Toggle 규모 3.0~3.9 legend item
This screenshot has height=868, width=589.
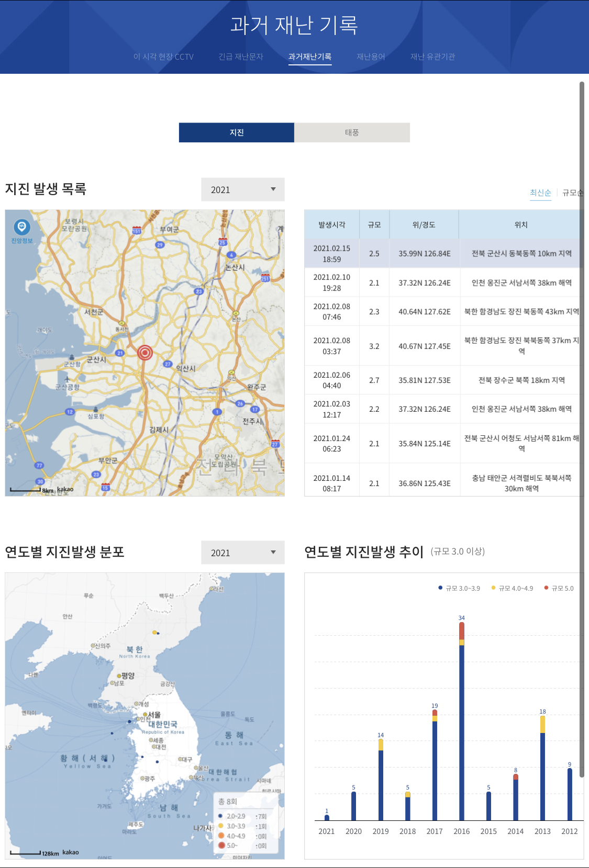459,588
